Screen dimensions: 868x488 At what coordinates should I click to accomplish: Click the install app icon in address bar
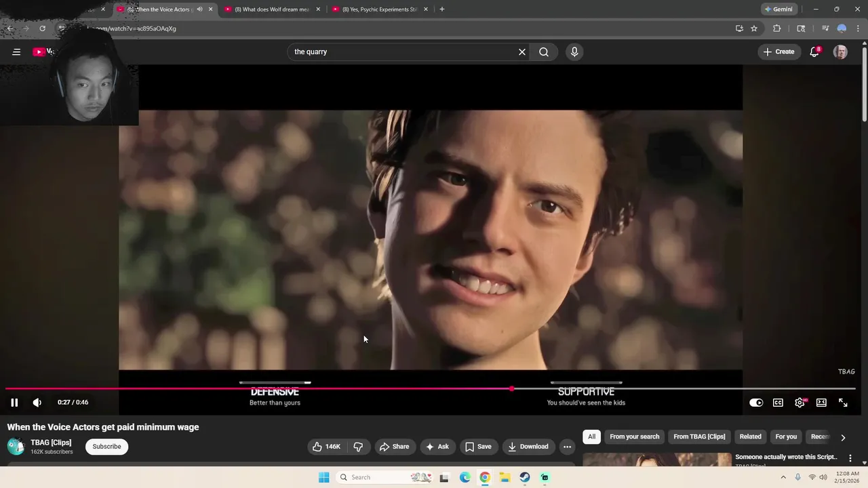pyautogui.click(x=739, y=28)
